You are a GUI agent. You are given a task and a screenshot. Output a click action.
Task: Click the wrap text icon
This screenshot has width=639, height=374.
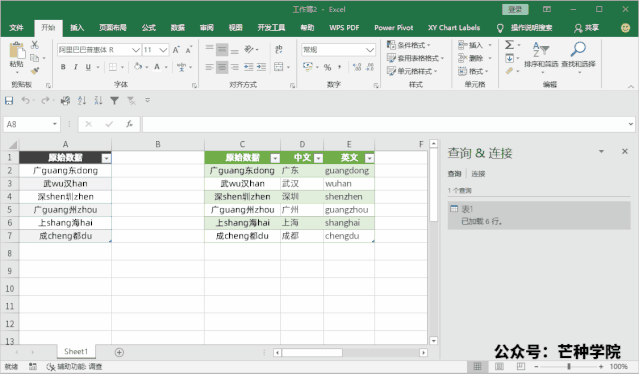point(279,50)
